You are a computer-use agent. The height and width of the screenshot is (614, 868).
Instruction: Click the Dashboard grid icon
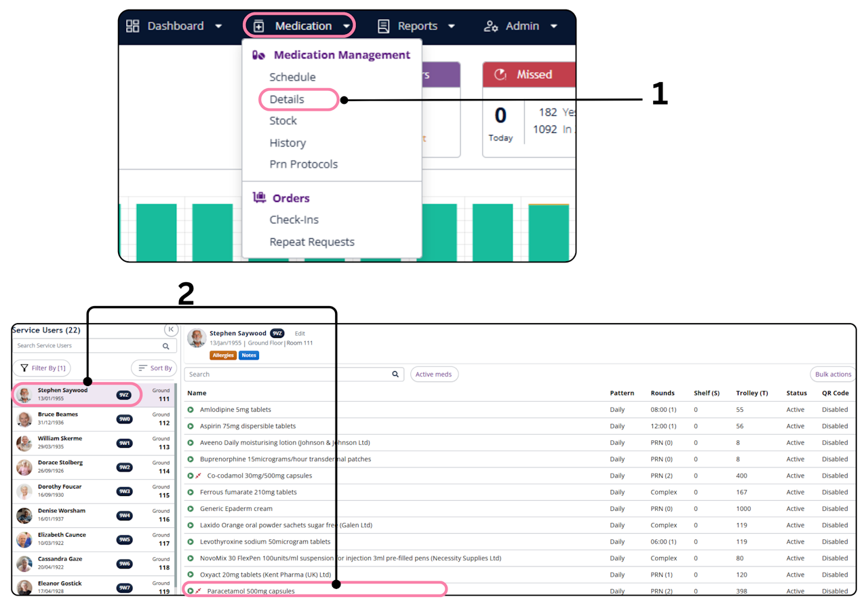pyautogui.click(x=133, y=26)
